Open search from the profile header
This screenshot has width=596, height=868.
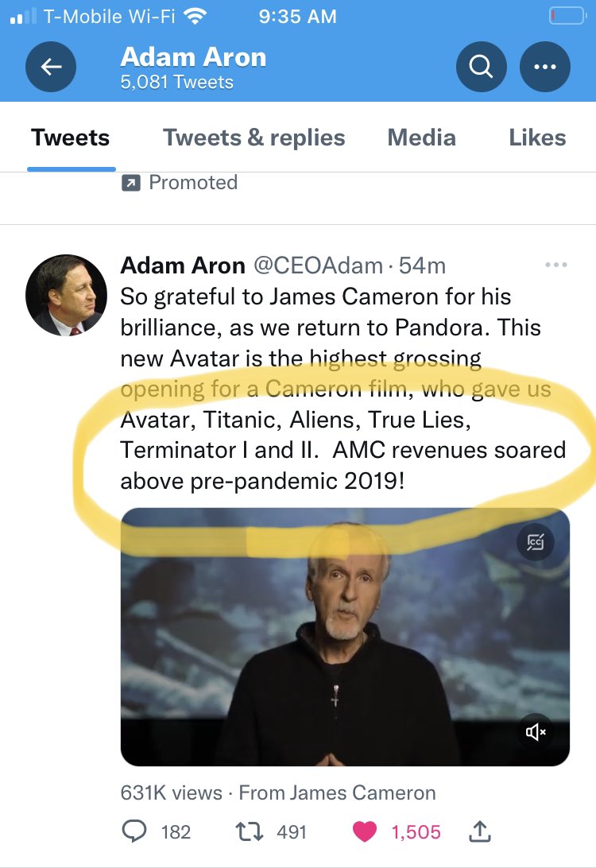pyautogui.click(x=481, y=67)
